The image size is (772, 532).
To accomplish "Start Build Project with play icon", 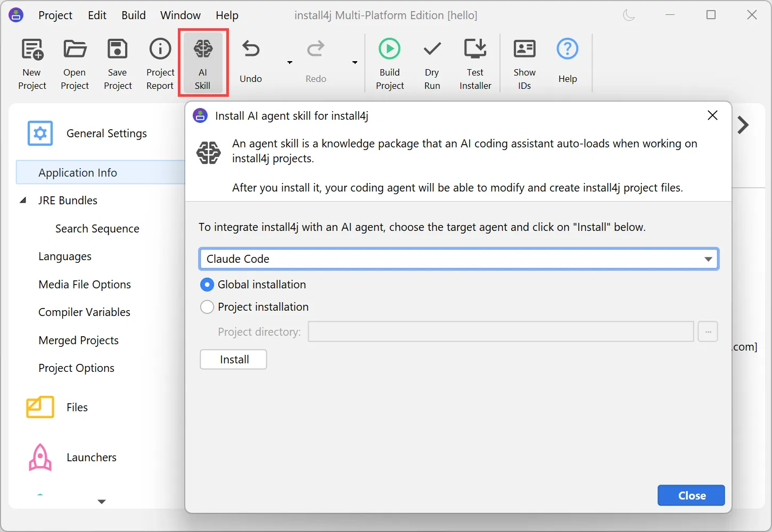I will pyautogui.click(x=390, y=49).
